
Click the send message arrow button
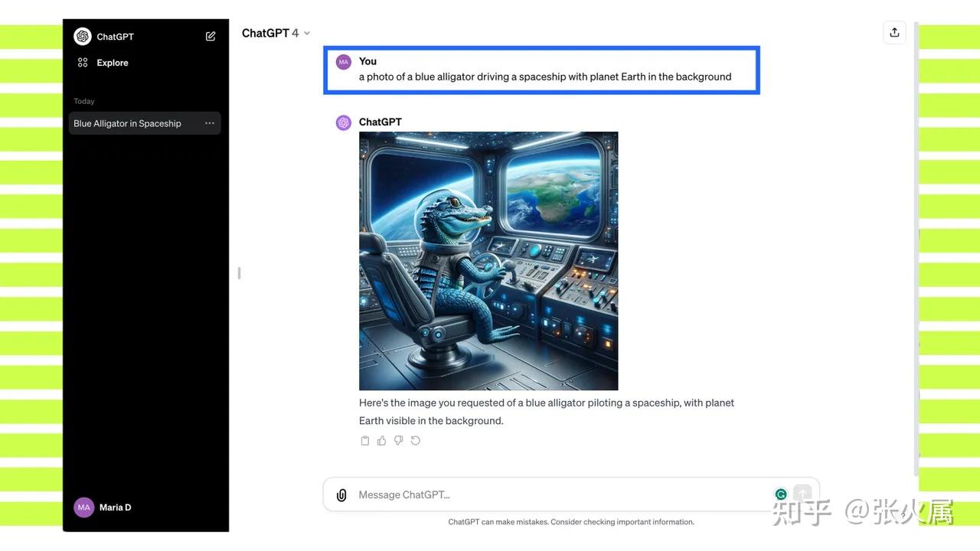802,494
